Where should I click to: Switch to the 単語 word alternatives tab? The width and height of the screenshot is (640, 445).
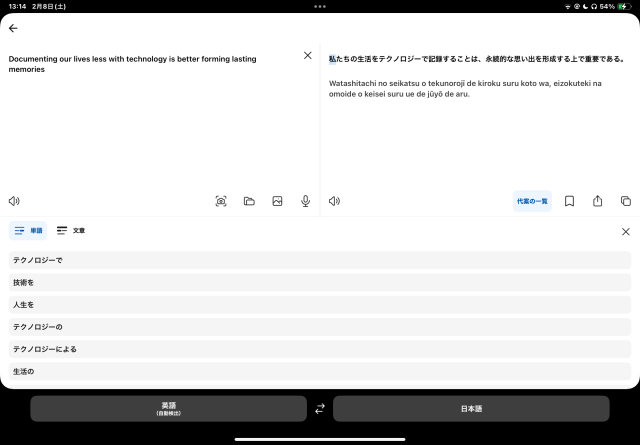[28, 231]
